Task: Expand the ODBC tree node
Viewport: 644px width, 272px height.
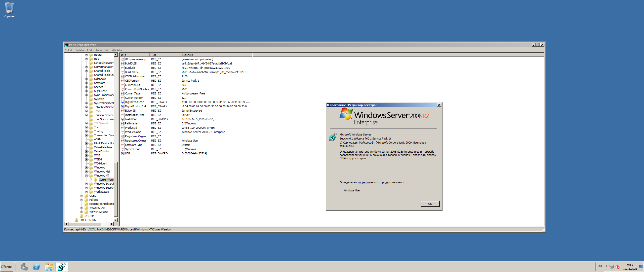Action: click(x=82, y=196)
